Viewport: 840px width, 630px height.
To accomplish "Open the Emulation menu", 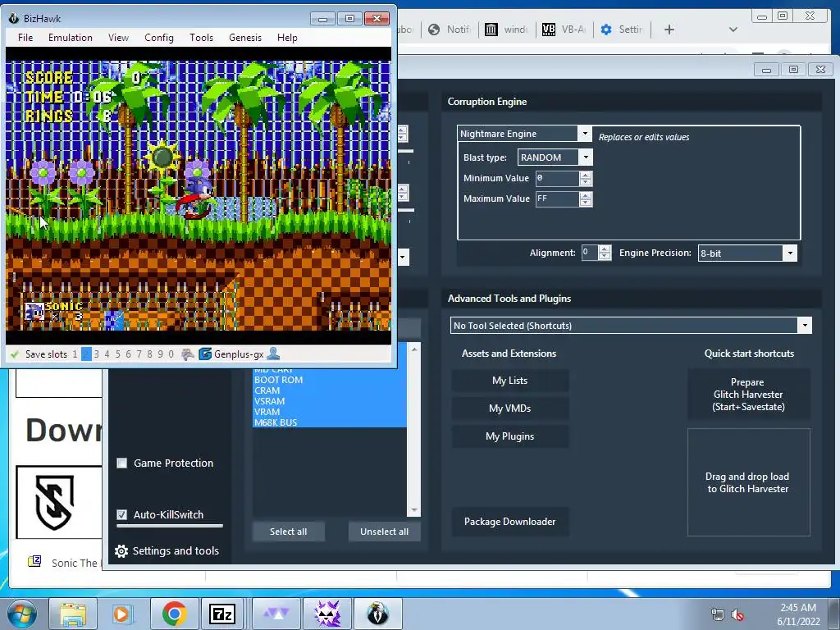I will point(71,38).
